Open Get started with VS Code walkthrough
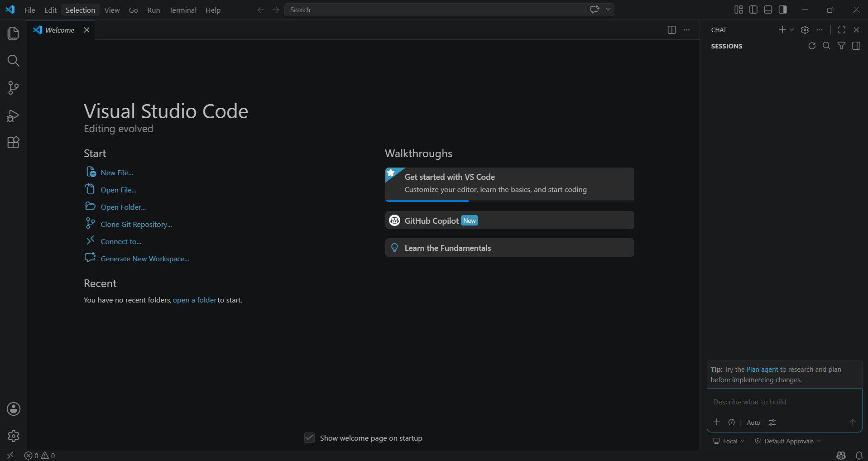This screenshot has width=868, height=461. pos(509,184)
